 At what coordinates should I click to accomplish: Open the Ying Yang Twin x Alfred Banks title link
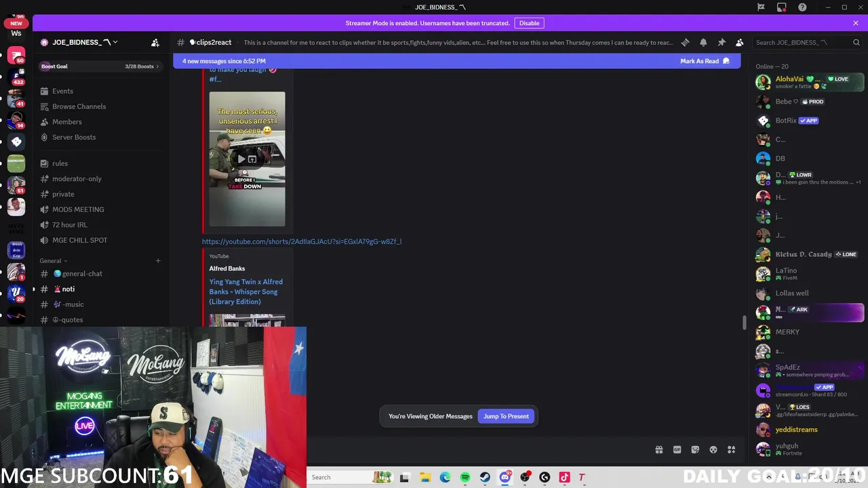[246, 291]
